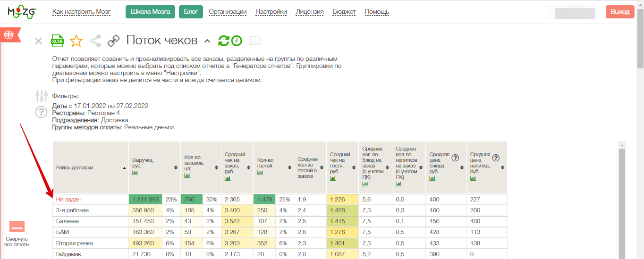Click the red Выход button

pyautogui.click(x=619, y=12)
